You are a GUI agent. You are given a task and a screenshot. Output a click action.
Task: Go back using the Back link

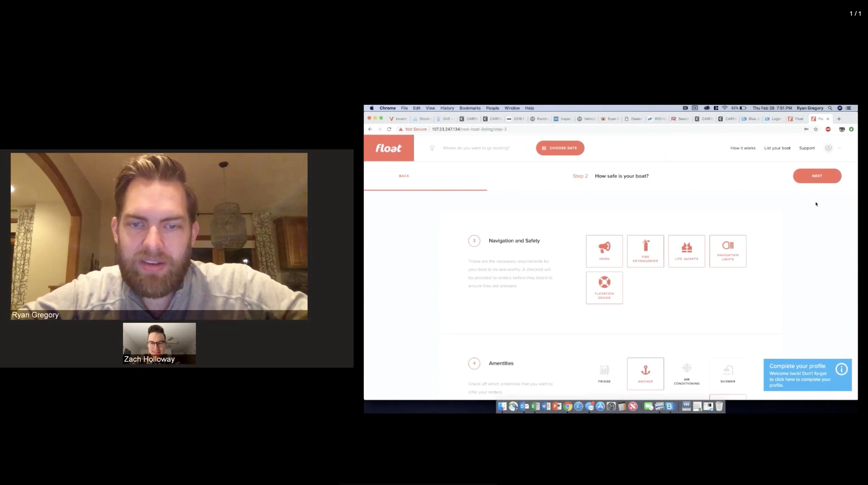pyautogui.click(x=404, y=176)
